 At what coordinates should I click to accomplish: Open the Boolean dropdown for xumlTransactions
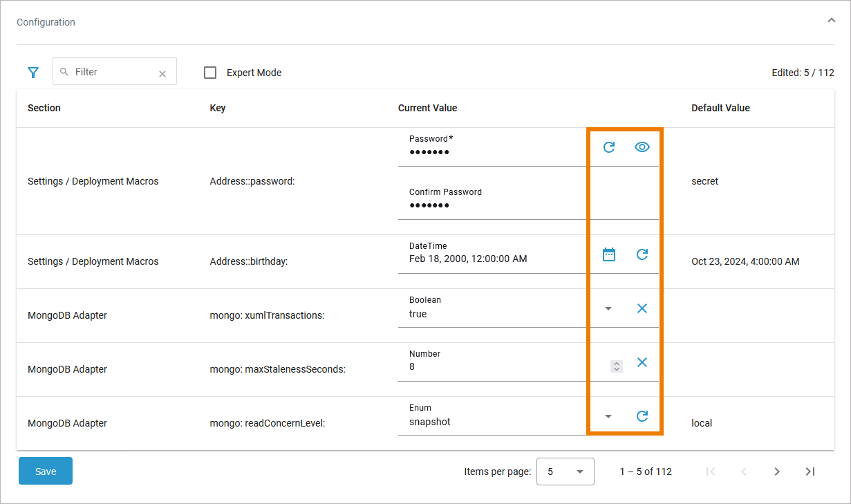click(608, 308)
